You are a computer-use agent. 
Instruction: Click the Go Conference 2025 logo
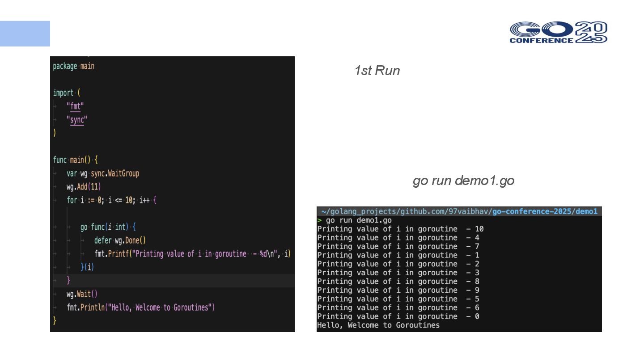pyautogui.click(x=559, y=32)
